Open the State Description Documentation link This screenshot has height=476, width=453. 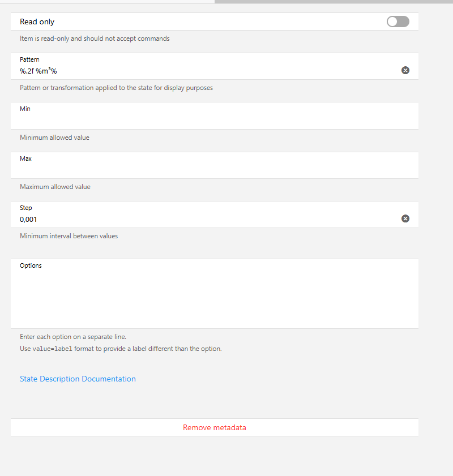click(78, 379)
